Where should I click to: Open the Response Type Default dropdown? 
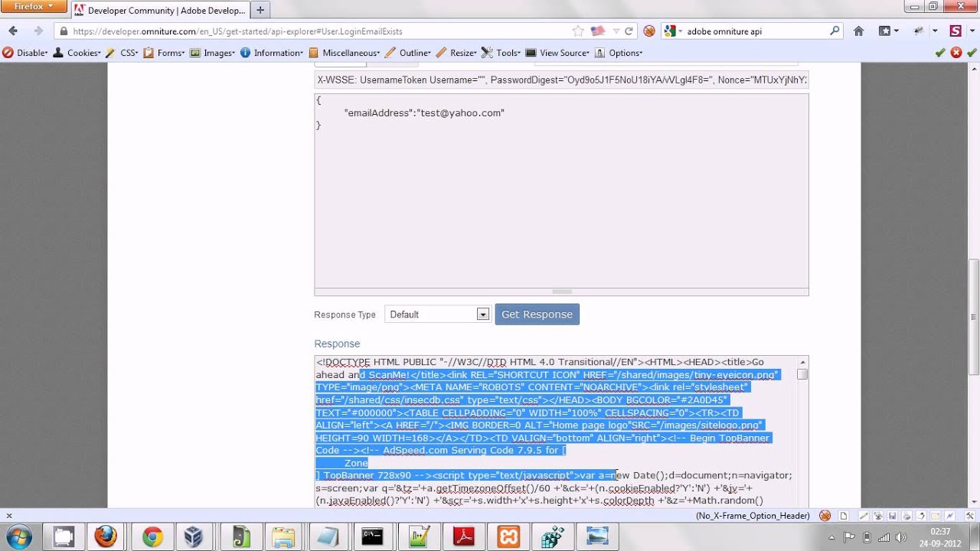point(437,315)
